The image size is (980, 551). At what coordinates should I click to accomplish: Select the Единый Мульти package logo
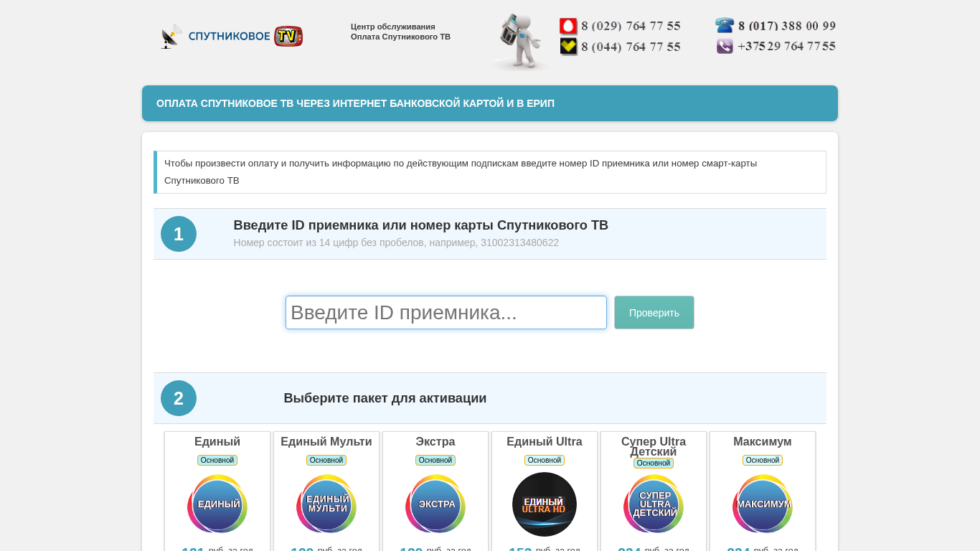tap(326, 504)
